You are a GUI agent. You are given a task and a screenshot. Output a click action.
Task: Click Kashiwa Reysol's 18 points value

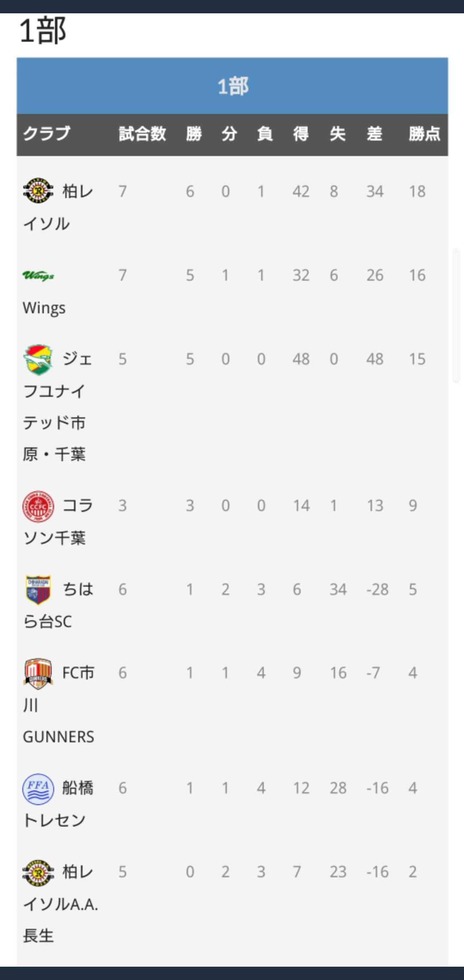pyautogui.click(x=417, y=192)
